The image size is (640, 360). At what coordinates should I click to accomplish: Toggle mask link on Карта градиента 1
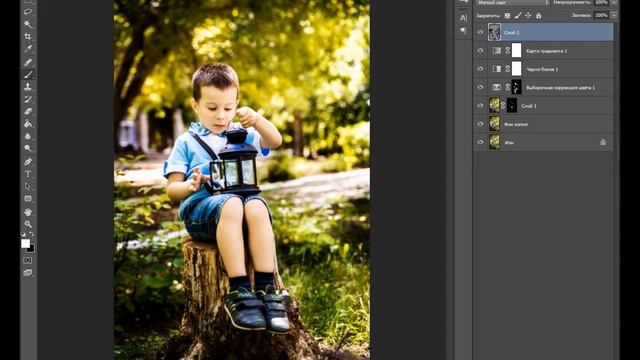tap(507, 51)
